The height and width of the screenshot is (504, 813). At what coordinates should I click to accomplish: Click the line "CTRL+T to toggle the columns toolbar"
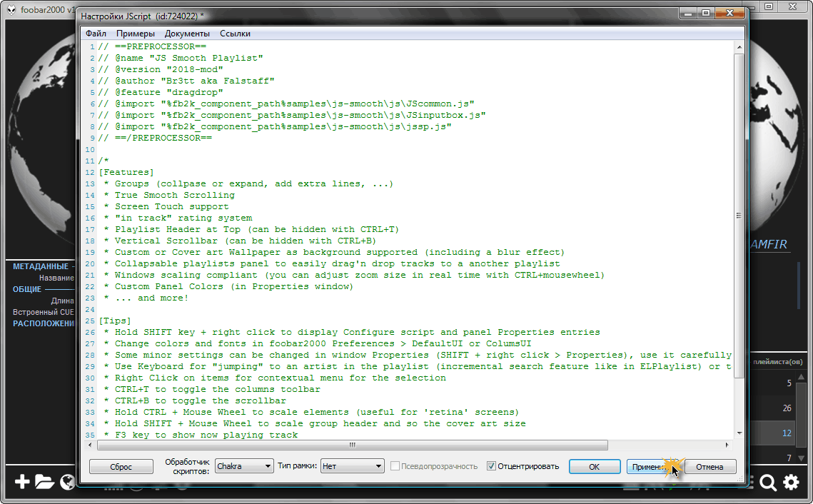click(212, 389)
